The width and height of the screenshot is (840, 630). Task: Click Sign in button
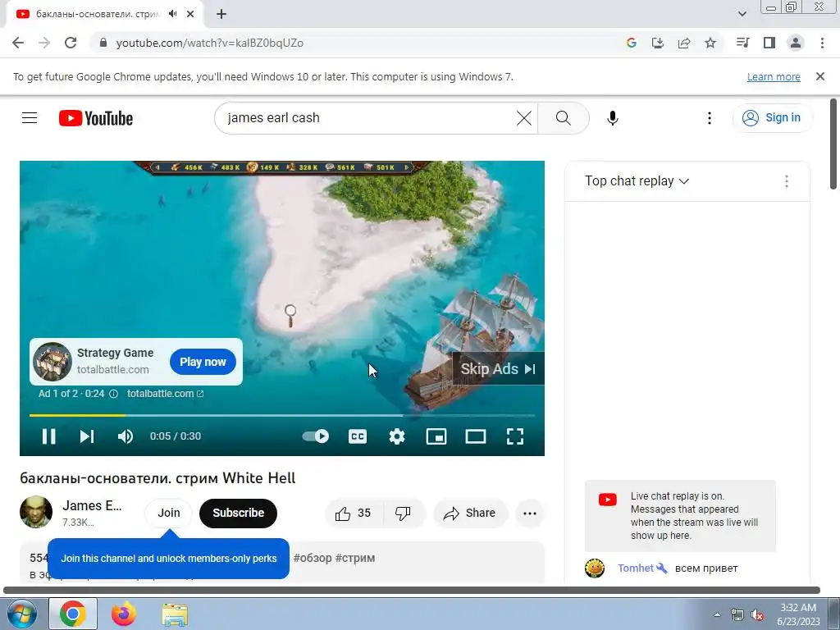[771, 118]
